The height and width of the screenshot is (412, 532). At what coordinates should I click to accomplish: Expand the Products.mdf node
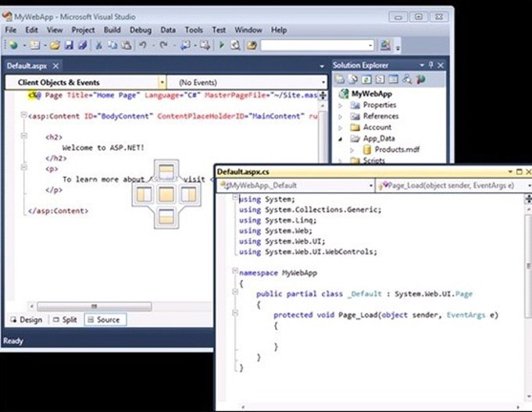[x=352, y=150]
